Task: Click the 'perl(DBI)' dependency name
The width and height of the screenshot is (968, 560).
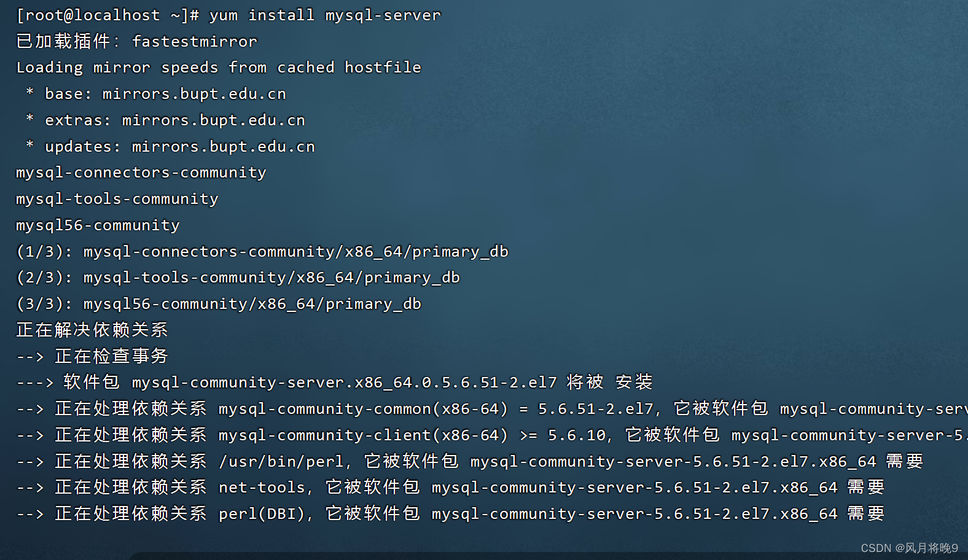Action: (262, 514)
